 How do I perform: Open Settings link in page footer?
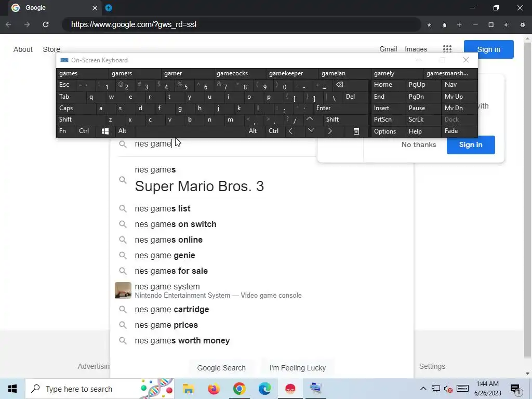(x=432, y=366)
